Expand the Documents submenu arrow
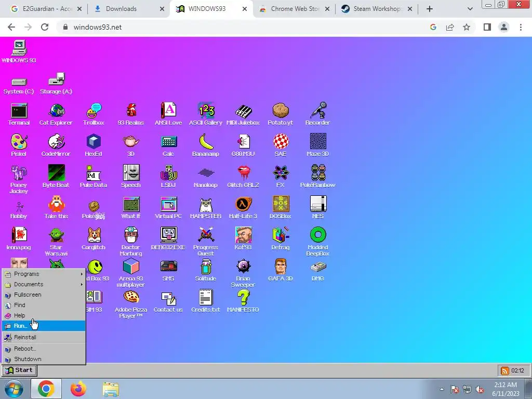 coord(82,284)
